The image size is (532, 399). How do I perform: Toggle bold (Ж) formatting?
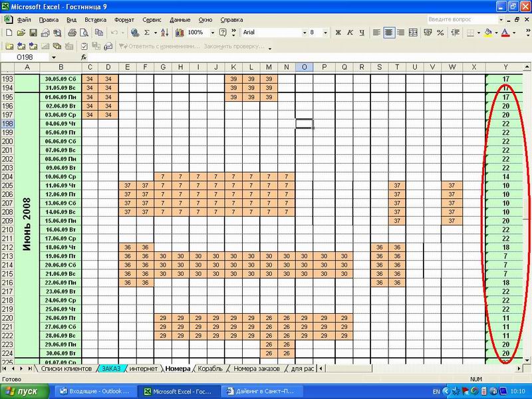point(338,33)
